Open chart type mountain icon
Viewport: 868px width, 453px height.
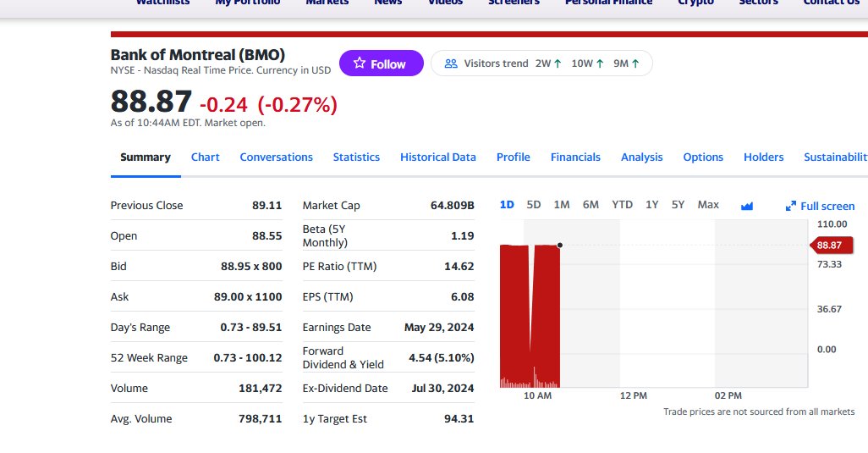point(747,206)
